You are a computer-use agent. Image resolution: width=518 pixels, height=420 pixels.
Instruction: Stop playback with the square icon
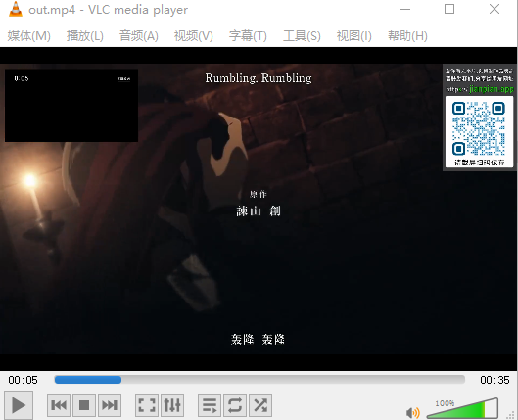coord(84,405)
